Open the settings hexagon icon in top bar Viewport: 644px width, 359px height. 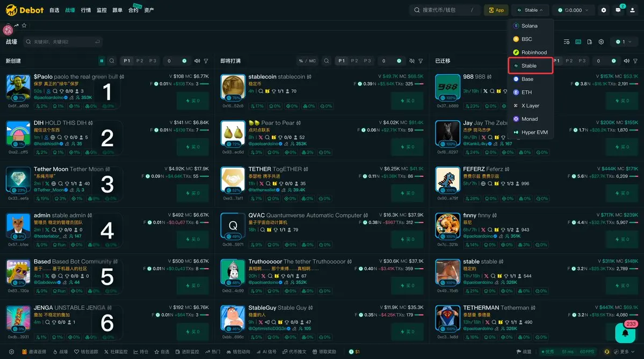(x=603, y=10)
